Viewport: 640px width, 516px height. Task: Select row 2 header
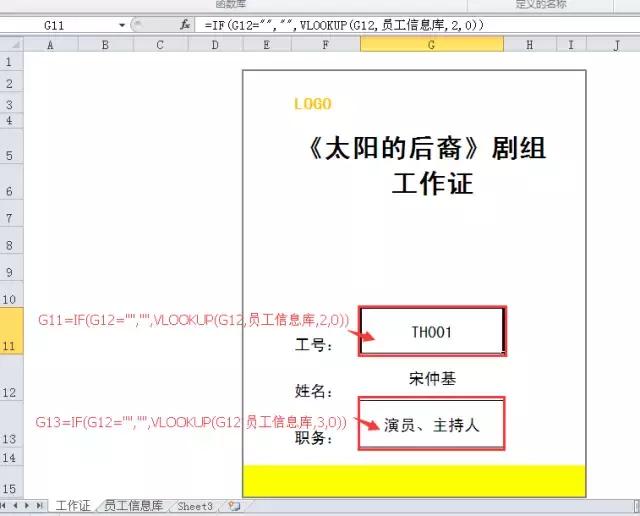[11, 83]
